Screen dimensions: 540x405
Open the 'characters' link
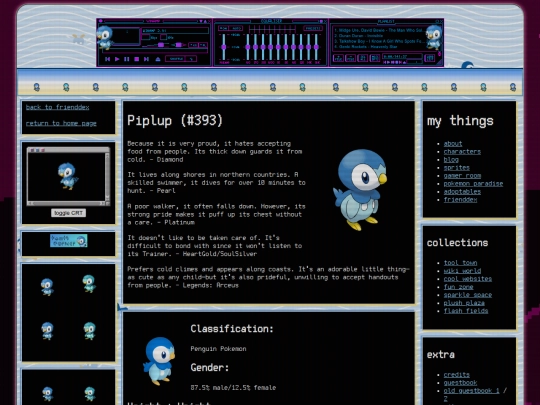tap(462, 152)
